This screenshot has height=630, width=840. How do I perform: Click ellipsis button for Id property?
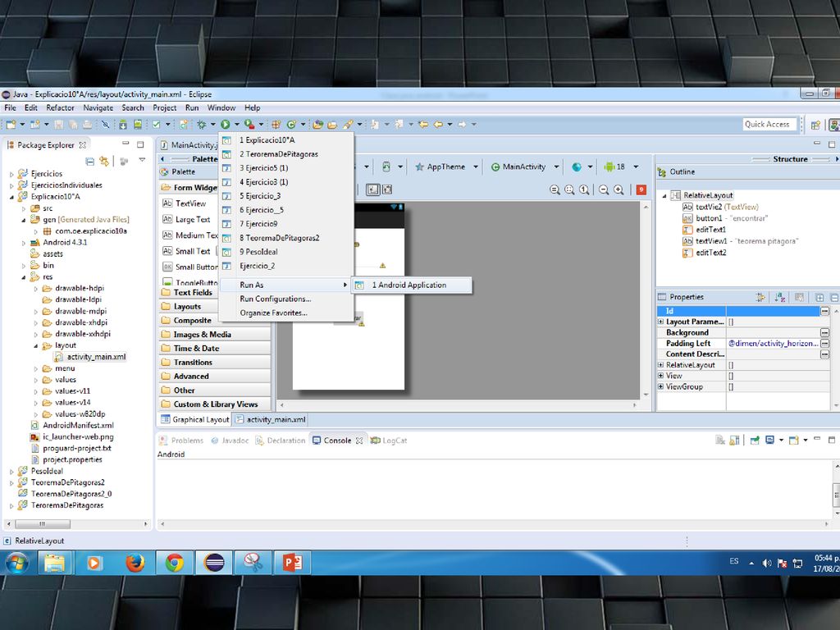click(x=825, y=311)
